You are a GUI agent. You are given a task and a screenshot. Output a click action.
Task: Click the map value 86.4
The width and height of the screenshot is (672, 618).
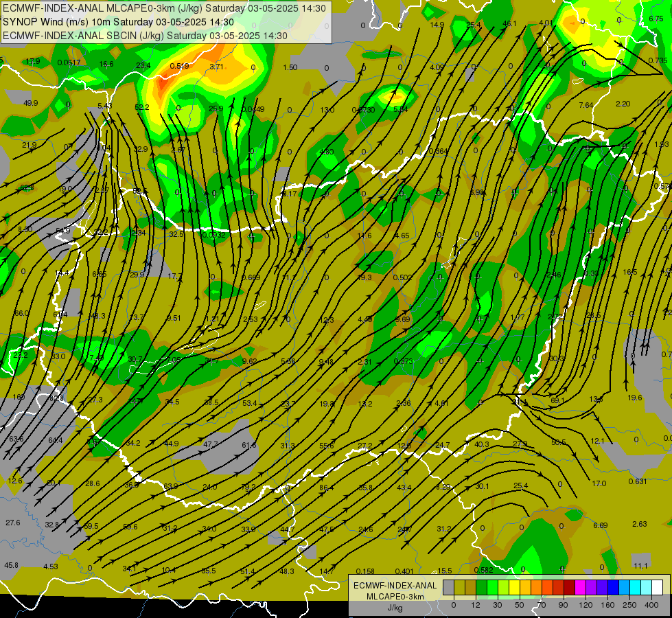(326, 488)
